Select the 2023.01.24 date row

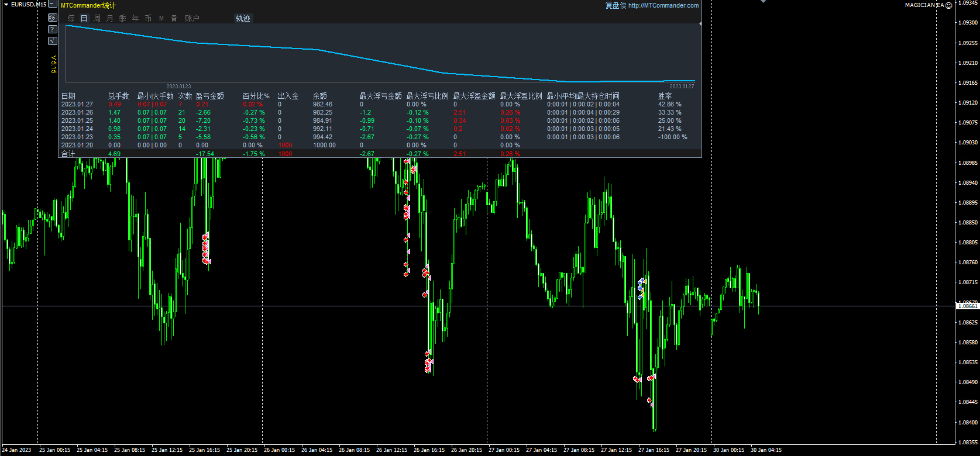(77, 129)
